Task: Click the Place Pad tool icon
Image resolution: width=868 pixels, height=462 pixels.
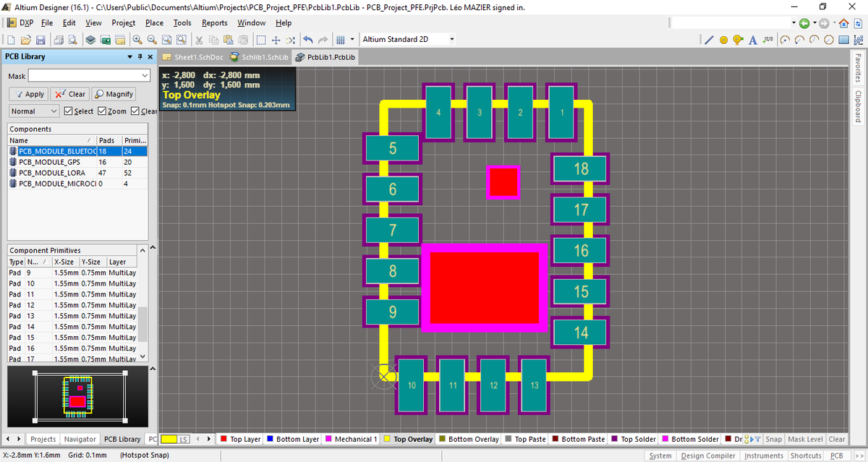Action: (723, 39)
